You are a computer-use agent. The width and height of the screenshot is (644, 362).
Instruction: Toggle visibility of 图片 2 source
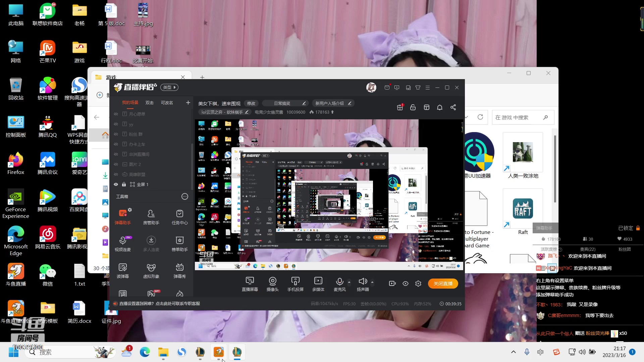(116, 164)
